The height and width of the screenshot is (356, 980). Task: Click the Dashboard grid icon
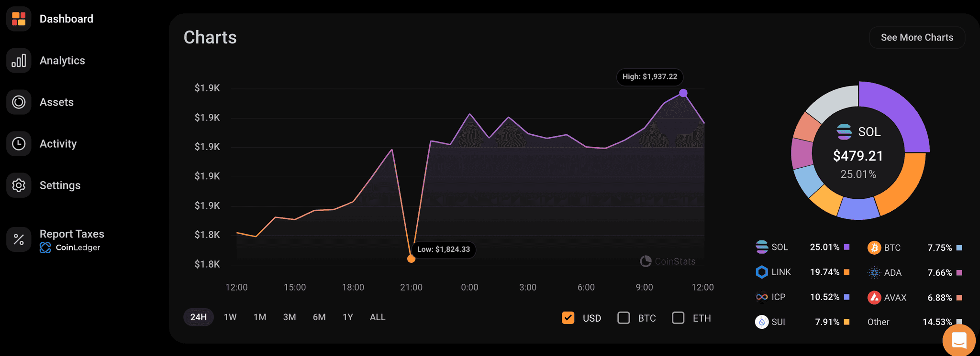(x=19, y=19)
